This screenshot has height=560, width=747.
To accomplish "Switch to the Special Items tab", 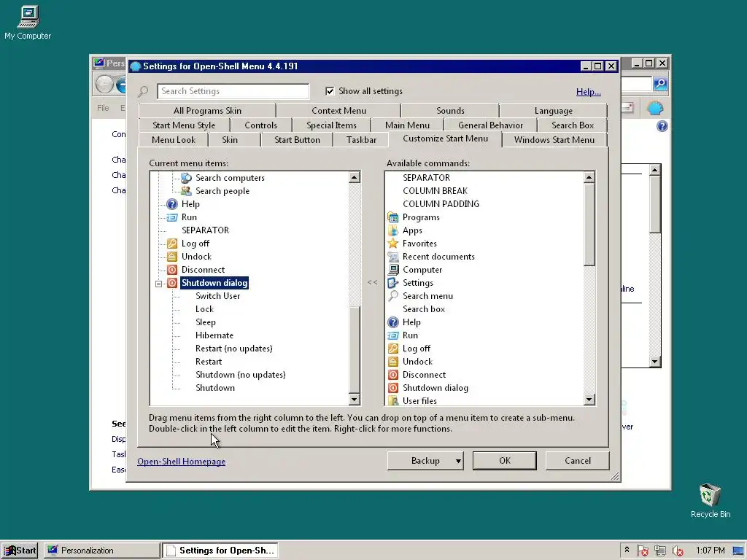I will [x=332, y=125].
